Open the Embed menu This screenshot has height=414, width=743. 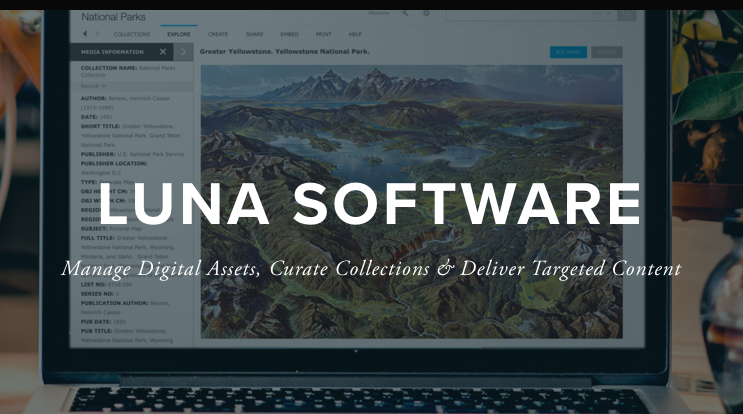tap(290, 34)
